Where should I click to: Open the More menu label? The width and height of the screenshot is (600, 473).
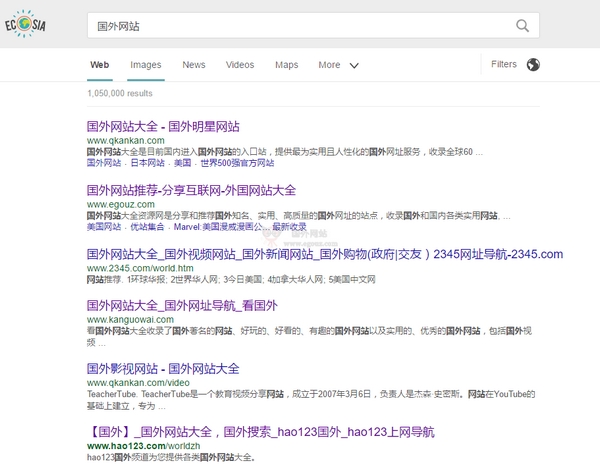(x=329, y=65)
